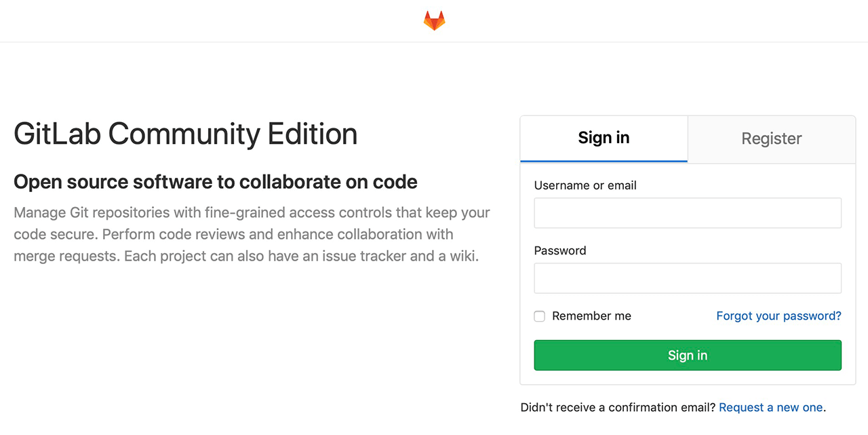Open the Forgot your password link
The height and width of the screenshot is (435, 868).
click(x=778, y=316)
